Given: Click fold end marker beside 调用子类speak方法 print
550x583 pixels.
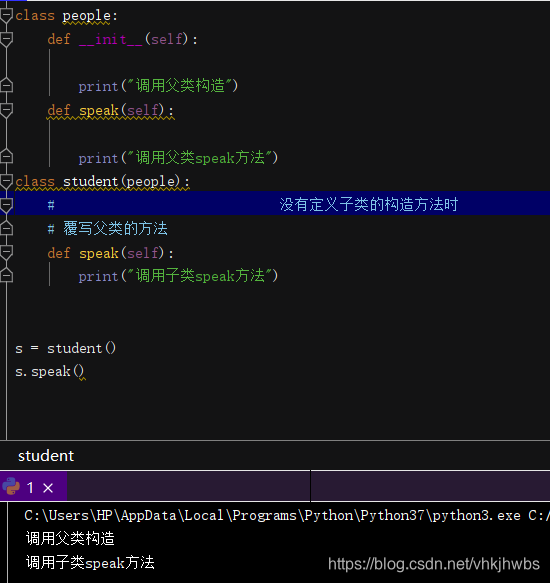Looking at the screenshot, I should 6,276.
